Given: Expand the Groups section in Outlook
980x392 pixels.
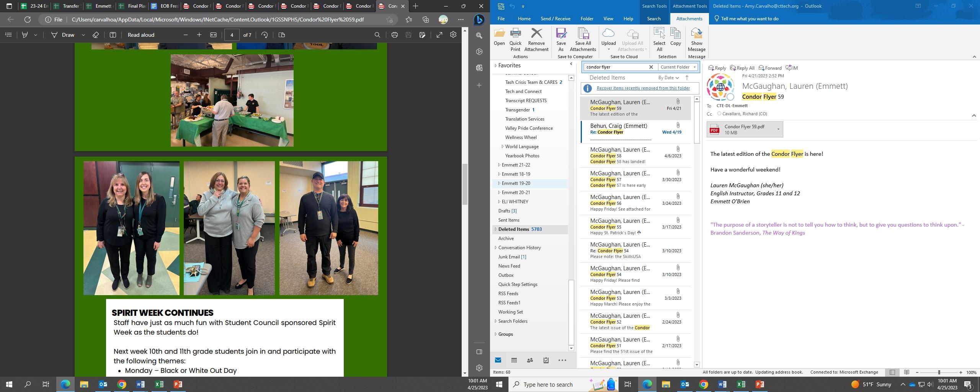Looking at the screenshot, I should click(x=496, y=334).
